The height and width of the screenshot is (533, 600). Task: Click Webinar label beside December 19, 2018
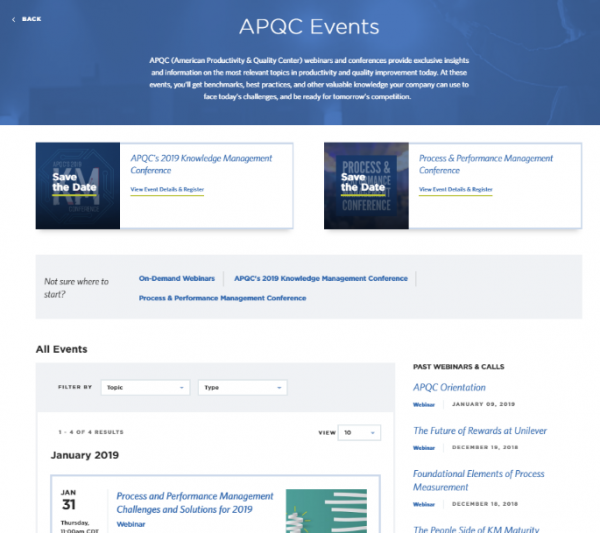pos(424,448)
